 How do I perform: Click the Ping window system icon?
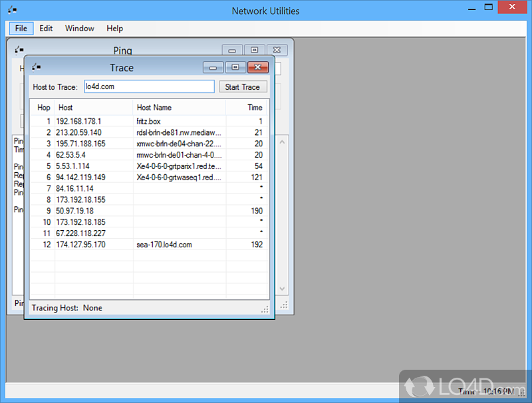[x=19, y=50]
